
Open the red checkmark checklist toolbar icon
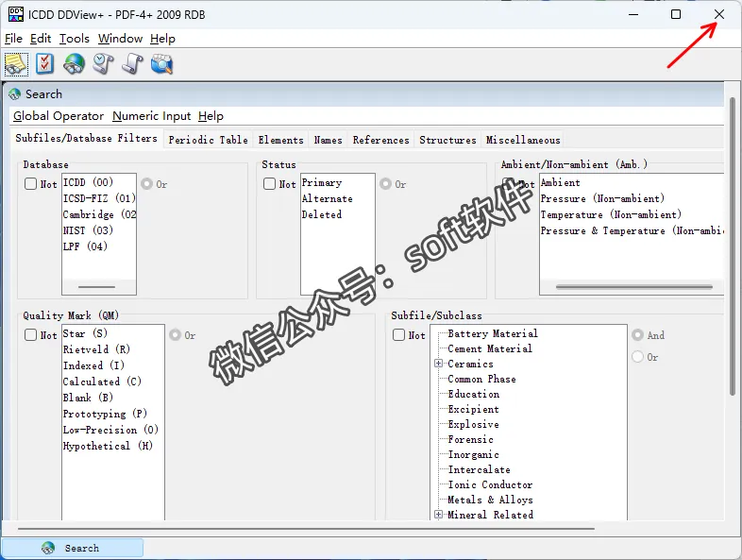click(45, 64)
